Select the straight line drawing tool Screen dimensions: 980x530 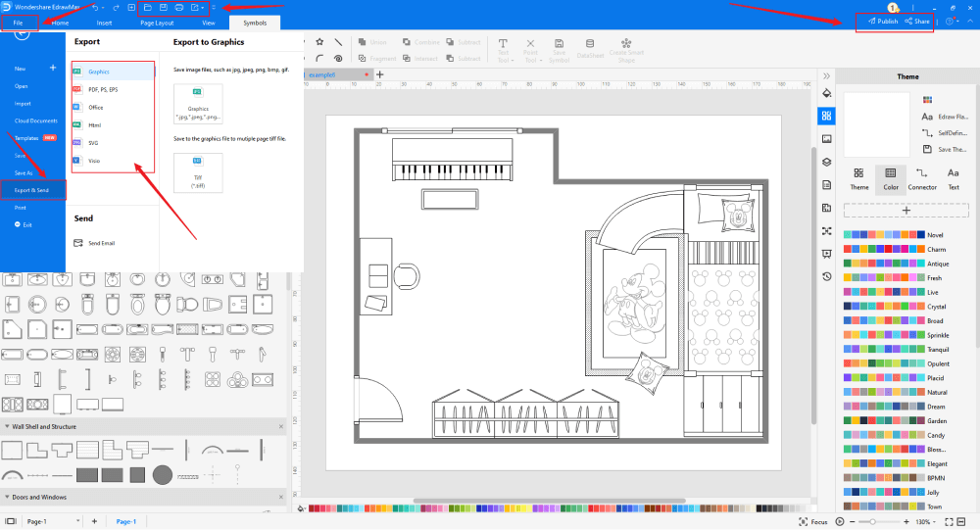tap(338, 42)
